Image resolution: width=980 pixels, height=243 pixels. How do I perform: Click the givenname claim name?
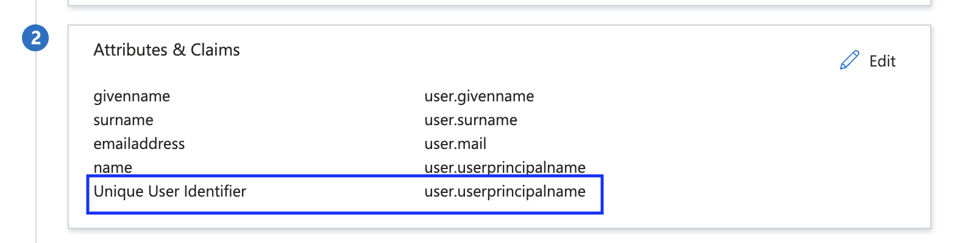pyautogui.click(x=132, y=96)
